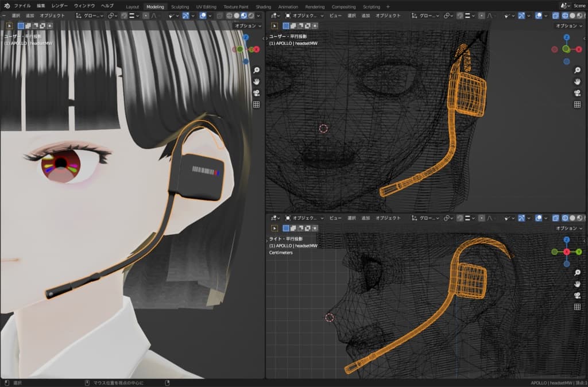The height and width of the screenshot is (387, 588).
Task: Click the Scene name field at top right
Action: pos(579,6)
